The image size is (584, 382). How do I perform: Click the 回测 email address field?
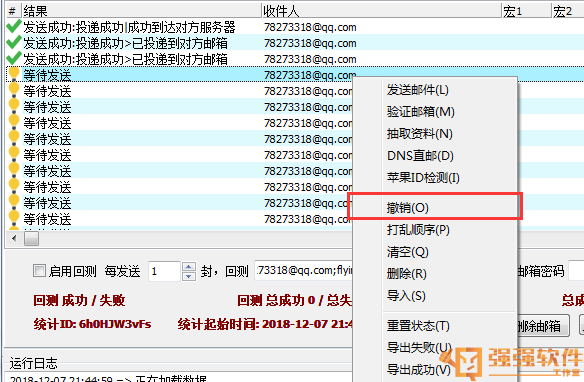pos(304,271)
